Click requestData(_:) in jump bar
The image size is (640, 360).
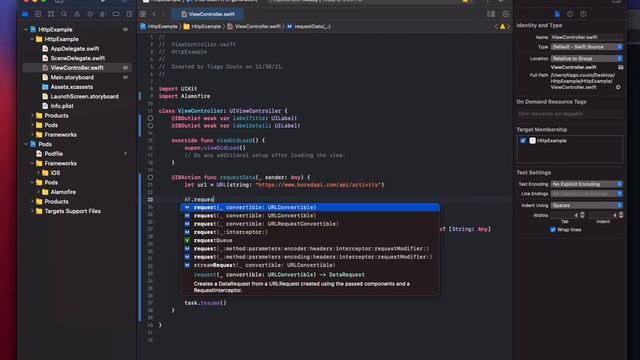[x=309, y=27]
